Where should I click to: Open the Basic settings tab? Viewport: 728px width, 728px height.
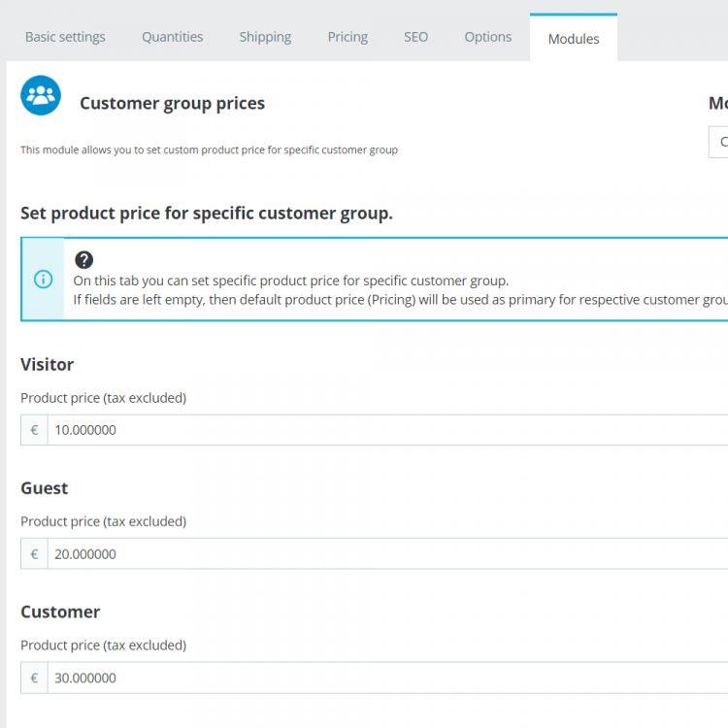click(x=65, y=37)
